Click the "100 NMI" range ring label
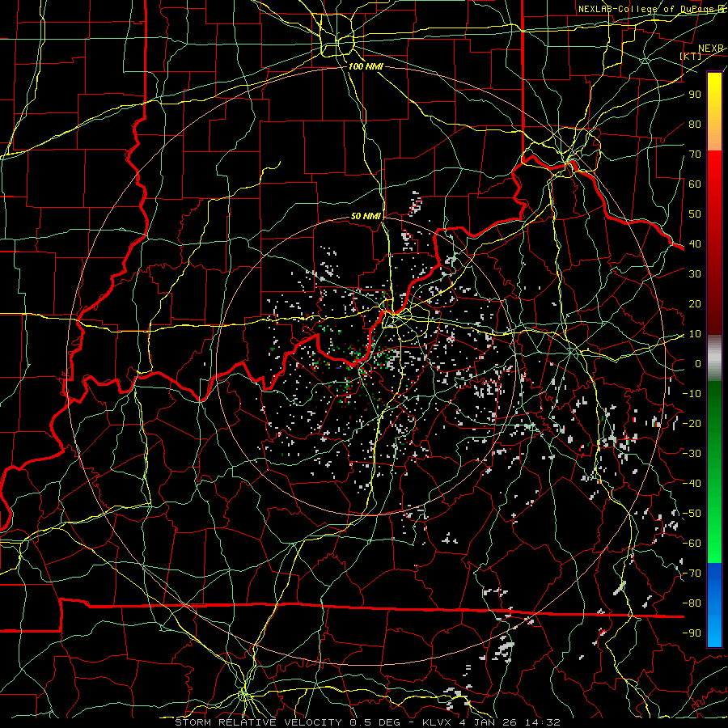Screen dimensions: 728x728 tap(366, 66)
